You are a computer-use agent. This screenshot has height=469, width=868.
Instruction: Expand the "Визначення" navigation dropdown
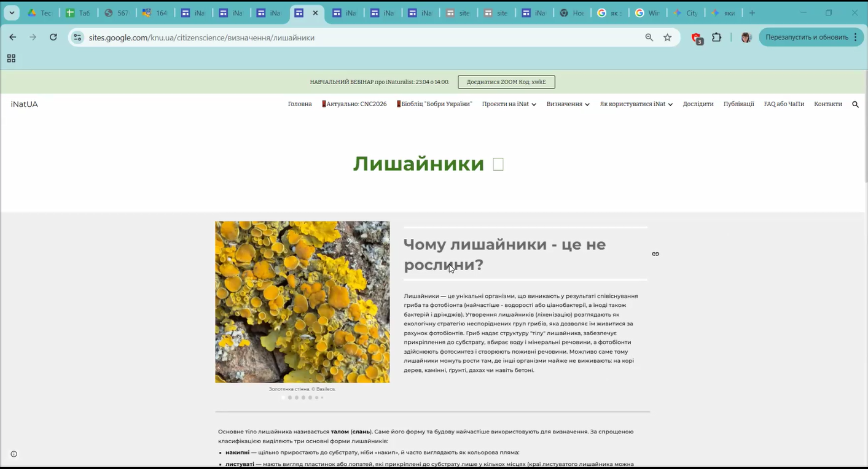point(568,104)
